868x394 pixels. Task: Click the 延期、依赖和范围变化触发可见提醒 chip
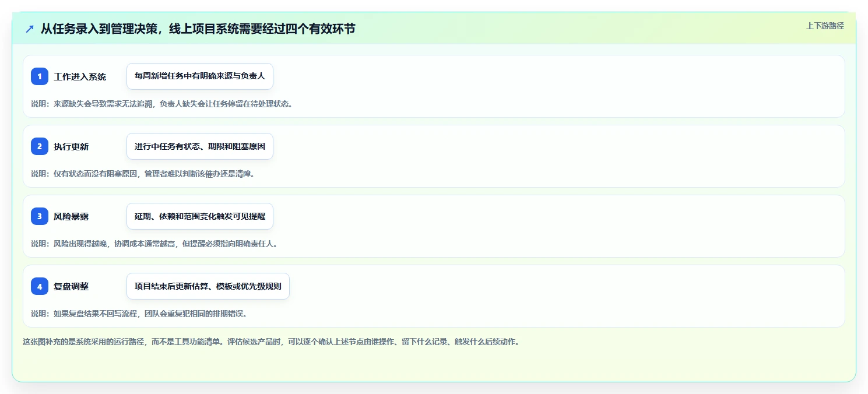[x=200, y=216]
